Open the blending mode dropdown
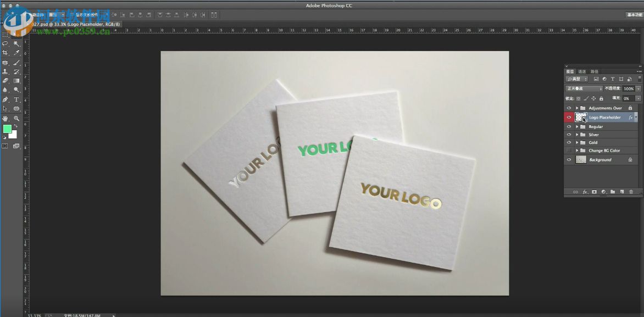This screenshot has height=317, width=644. (x=584, y=88)
